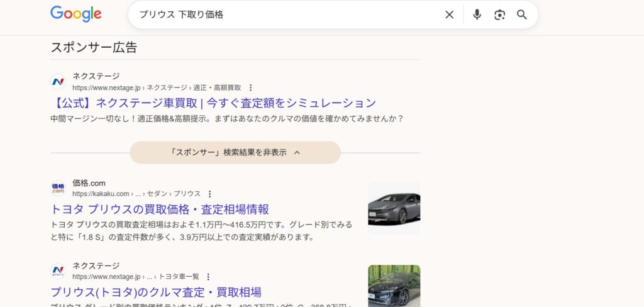
Task: Click the black Prius thumbnail image
Action: click(394, 286)
